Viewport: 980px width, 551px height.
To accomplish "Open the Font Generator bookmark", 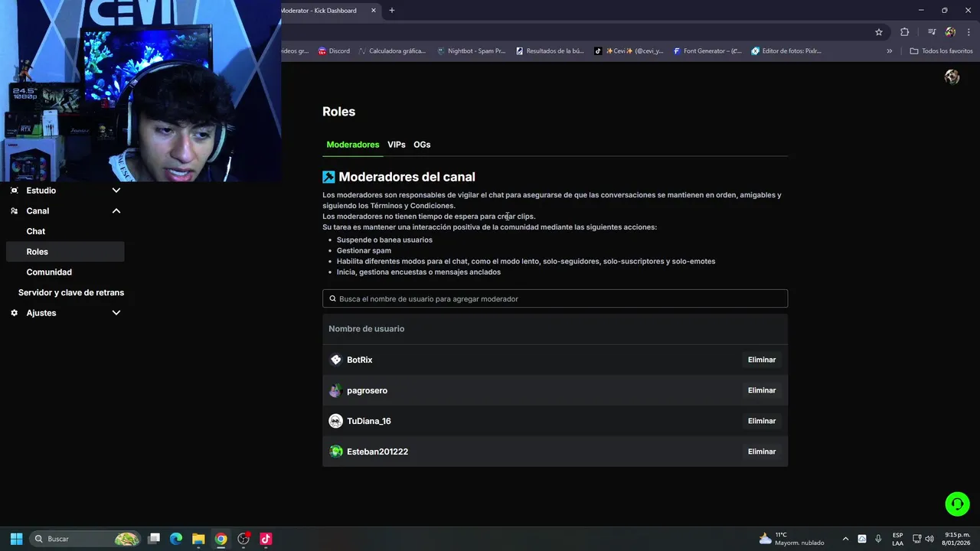I will [x=707, y=51].
